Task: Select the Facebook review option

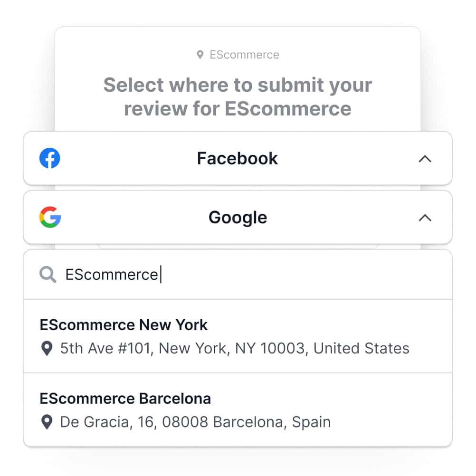Action: tap(238, 158)
